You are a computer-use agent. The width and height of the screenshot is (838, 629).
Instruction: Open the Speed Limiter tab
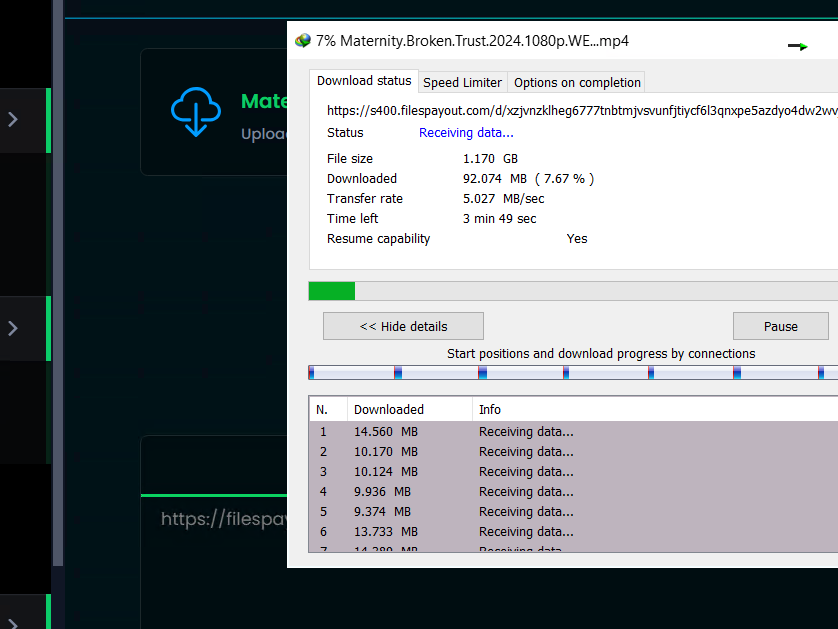tap(462, 82)
